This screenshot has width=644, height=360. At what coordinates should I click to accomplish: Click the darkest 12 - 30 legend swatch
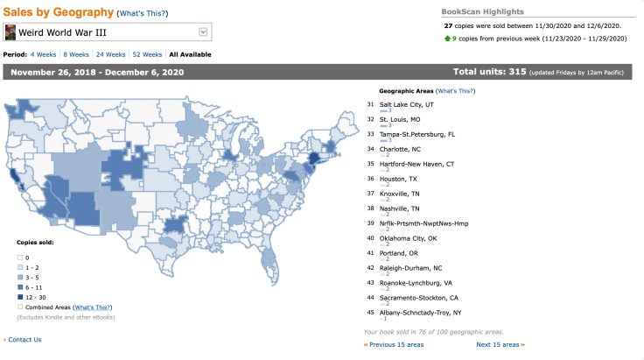tap(21, 297)
